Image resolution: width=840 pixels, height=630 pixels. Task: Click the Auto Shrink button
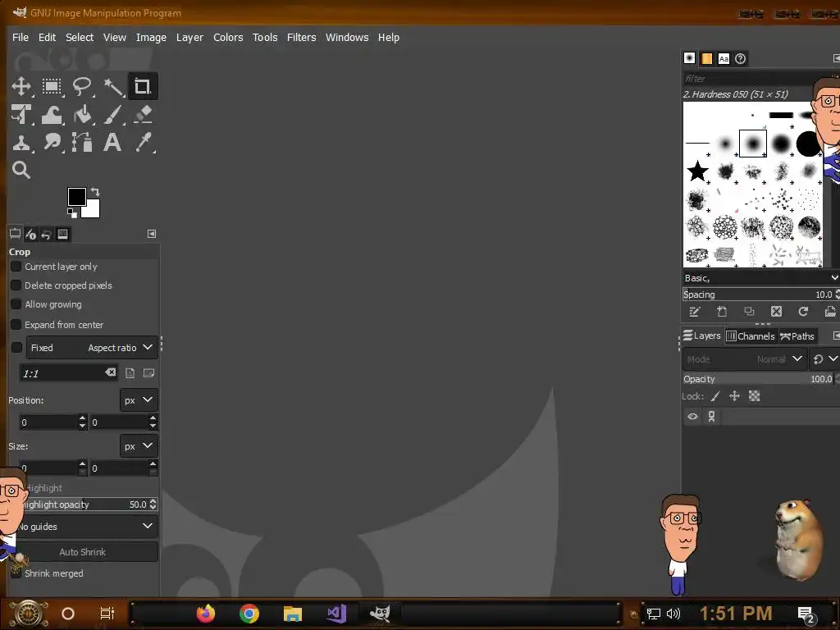coord(83,552)
